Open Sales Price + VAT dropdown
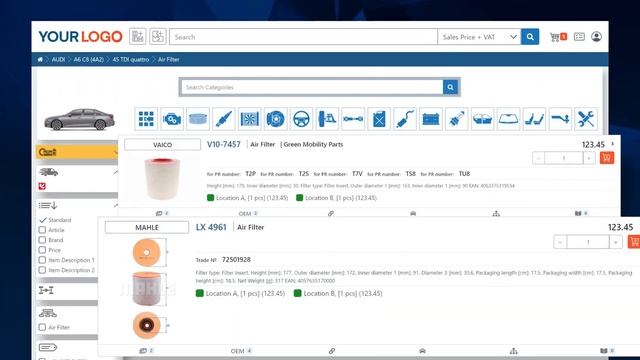Image resolution: width=640 pixels, height=360 pixels. (479, 37)
